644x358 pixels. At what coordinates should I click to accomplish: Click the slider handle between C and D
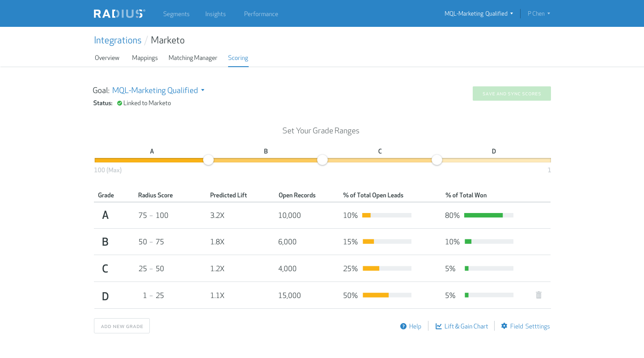[437, 160]
